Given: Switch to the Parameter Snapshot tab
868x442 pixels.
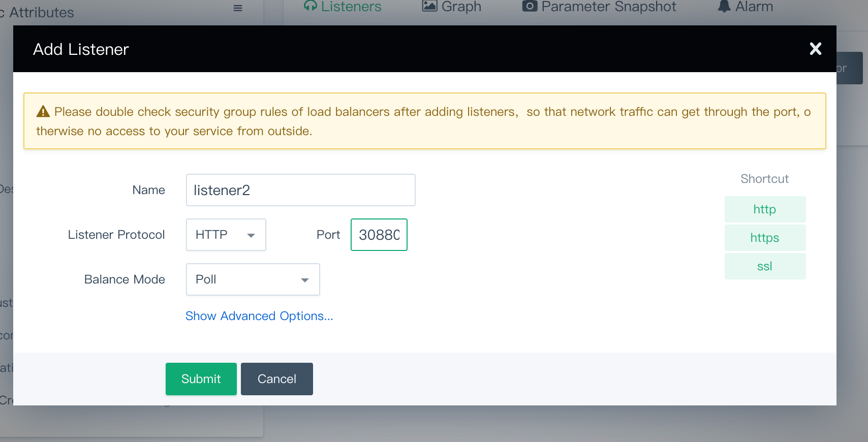Looking at the screenshot, I should click(x=600, y=7).
